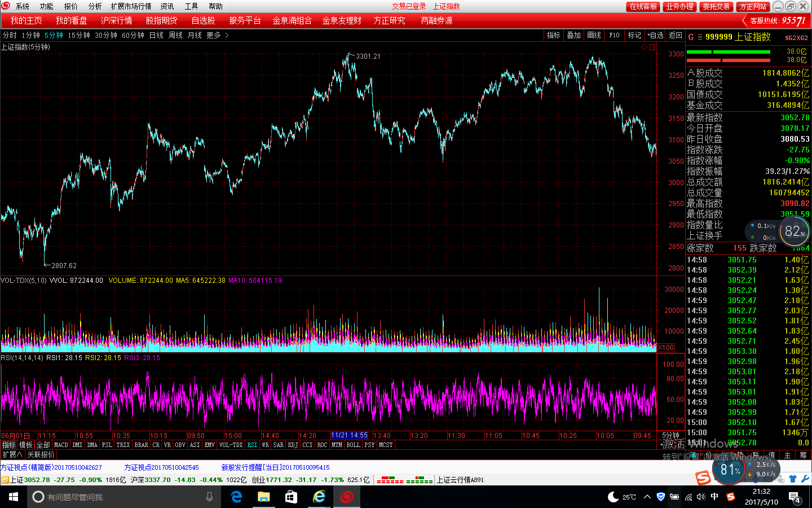Switch chart to 分时 view

(x=10, y=35)
